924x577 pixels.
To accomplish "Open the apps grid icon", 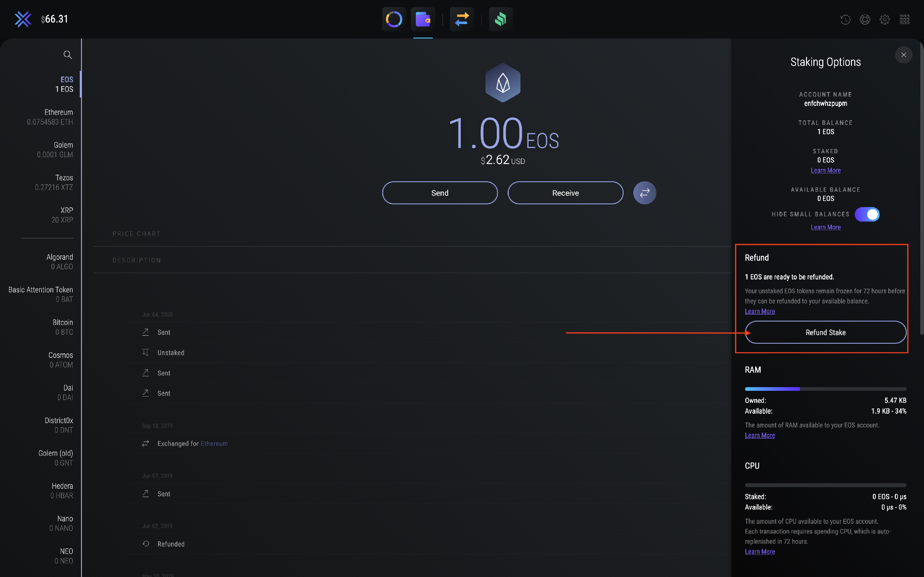I will point(904,19).
